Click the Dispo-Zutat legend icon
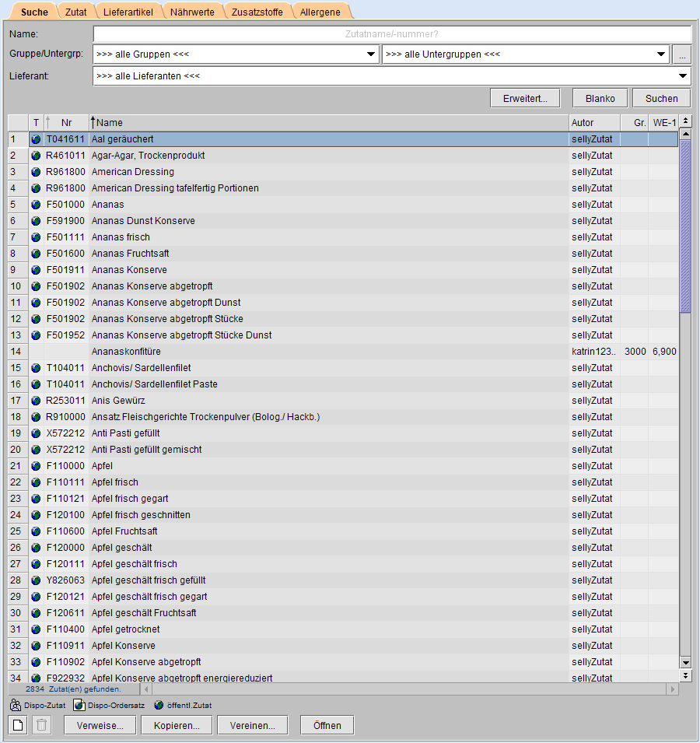Viewport: 700px width, 743px height. tap(16, 706)
